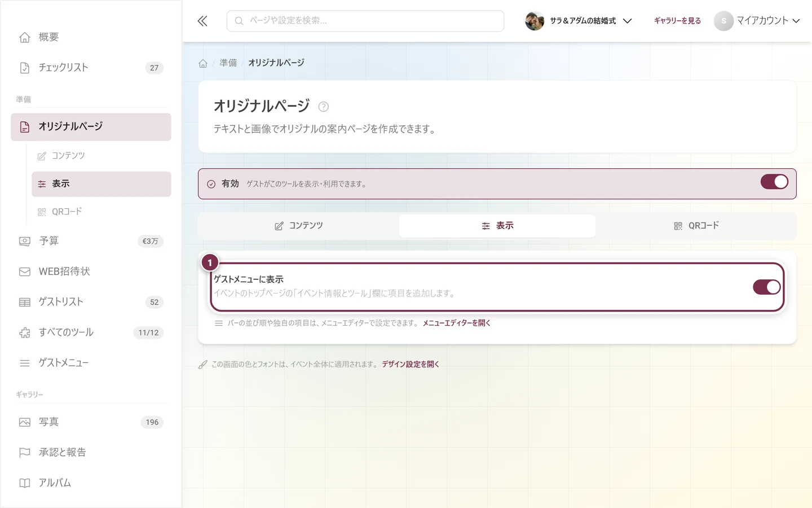Collapse sidebar with double chevron icon
The image size is (812, 508).
pos(202,21)
